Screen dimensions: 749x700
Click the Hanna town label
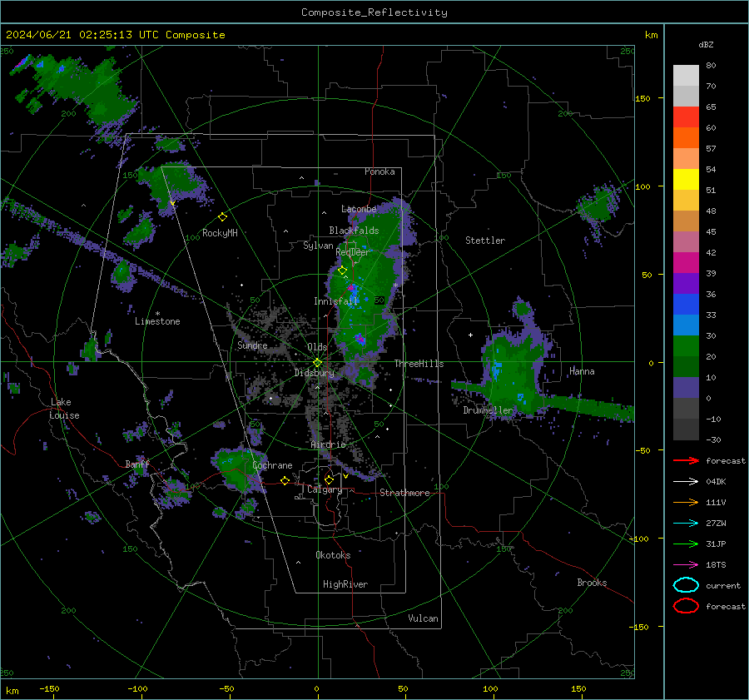(x=582, y=371)
